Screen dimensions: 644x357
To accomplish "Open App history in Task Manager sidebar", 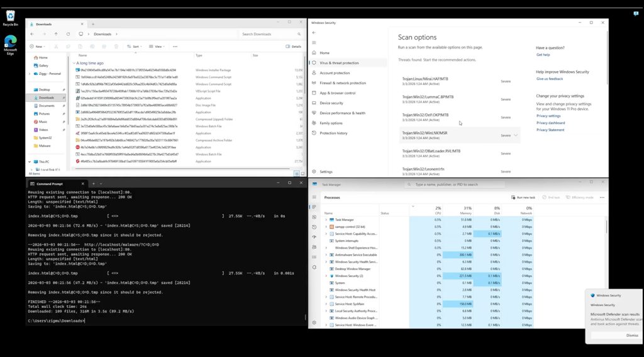I will point(314,227).
